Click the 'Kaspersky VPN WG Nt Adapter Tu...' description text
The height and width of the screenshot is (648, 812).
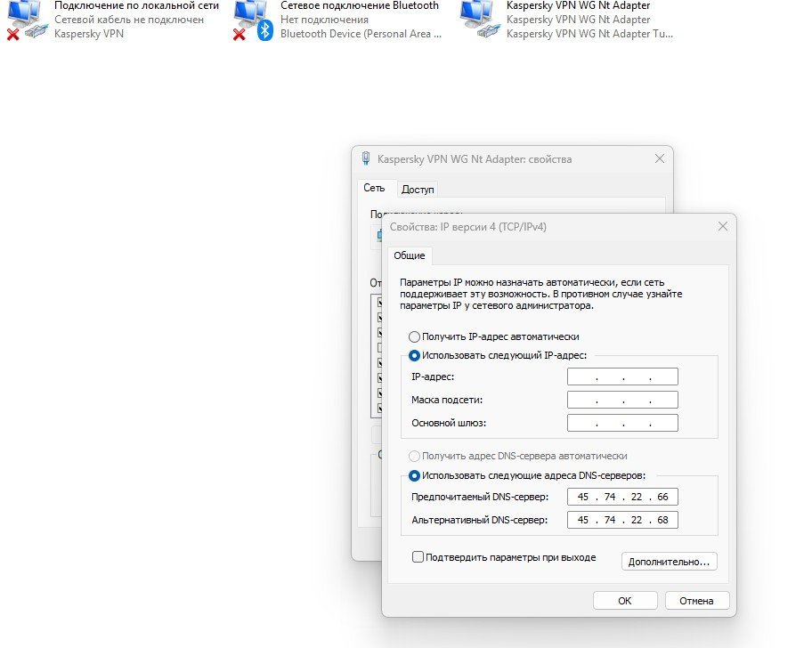pos(589,34)
